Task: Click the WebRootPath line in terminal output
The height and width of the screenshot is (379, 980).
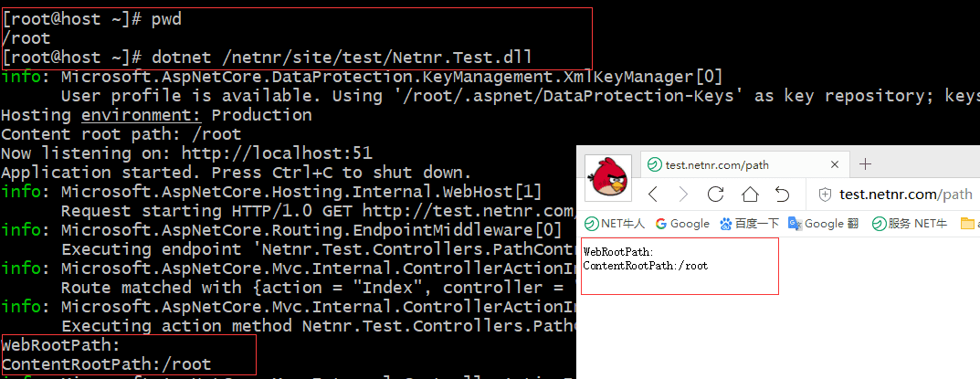Action: [x=60, y=345]
